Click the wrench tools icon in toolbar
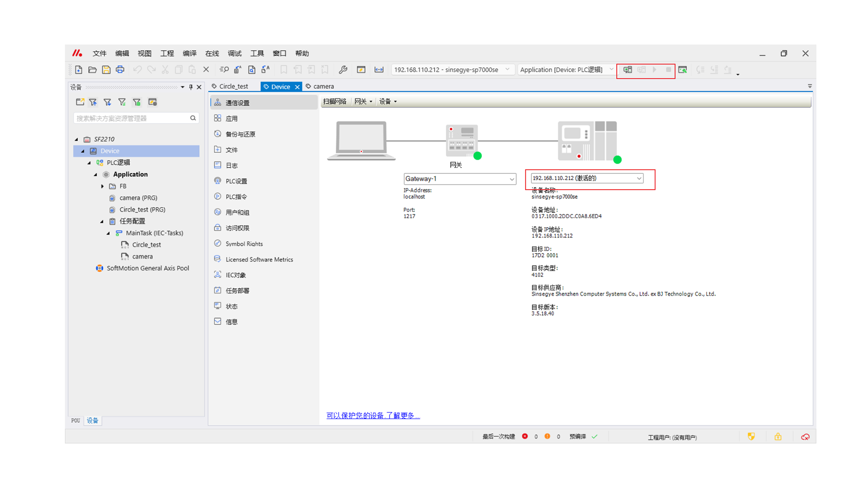 click(x=343, y=70)
